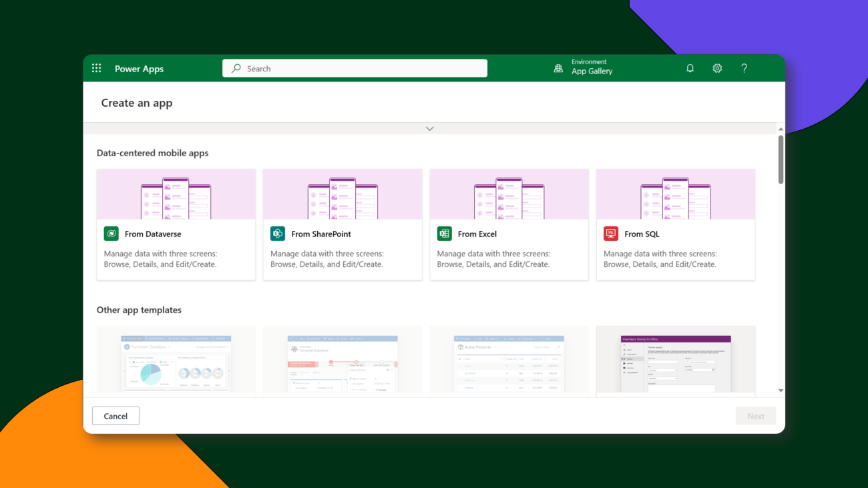Click the From SQL card description
868x488 pixels.
tap(660, 259)
